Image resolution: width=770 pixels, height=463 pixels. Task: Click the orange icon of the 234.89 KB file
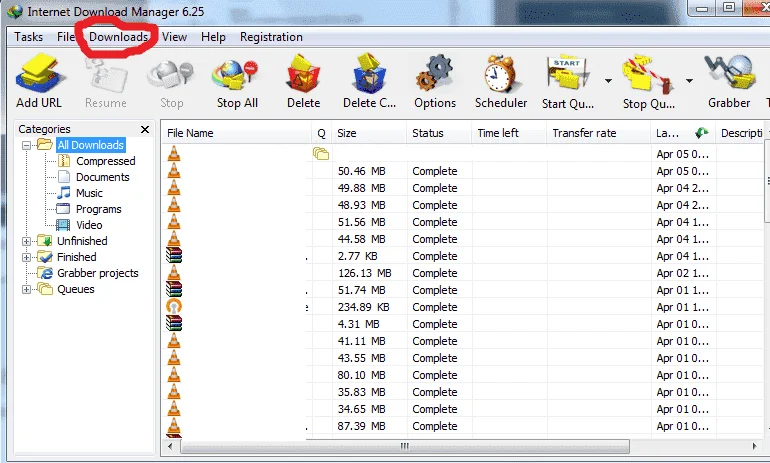(x=174, y=307)
